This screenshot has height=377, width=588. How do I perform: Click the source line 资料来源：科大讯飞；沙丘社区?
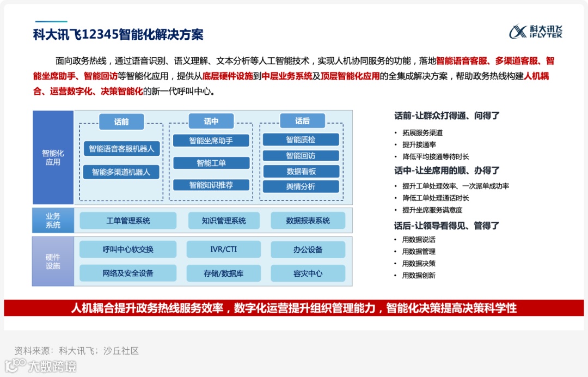point(77,351)
